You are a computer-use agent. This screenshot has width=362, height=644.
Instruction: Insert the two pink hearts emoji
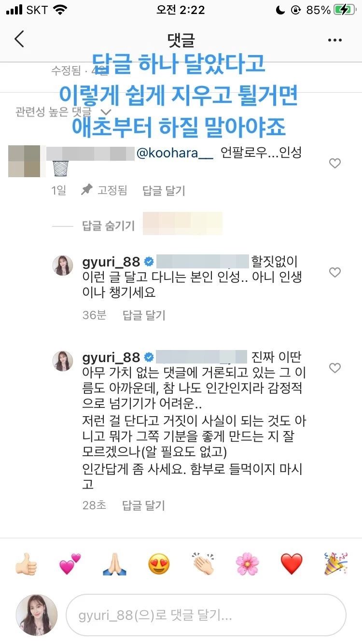pyautogui.click(x=70, y=564)
